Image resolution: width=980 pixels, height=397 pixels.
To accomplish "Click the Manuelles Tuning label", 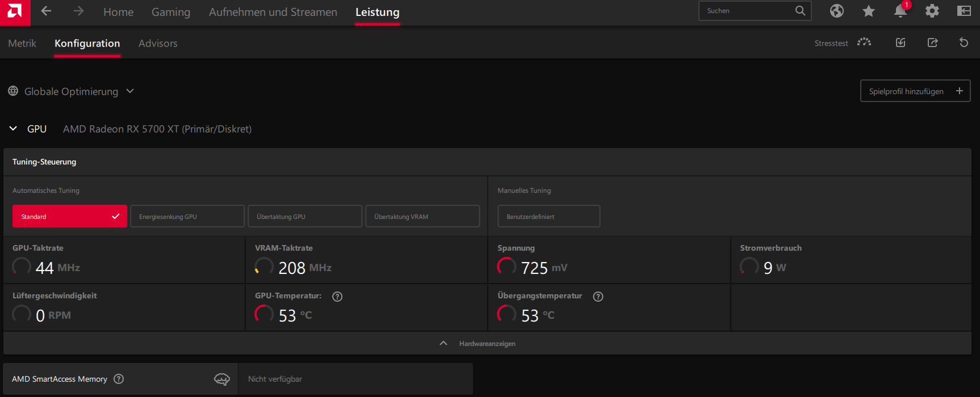I will pos(524,191).
